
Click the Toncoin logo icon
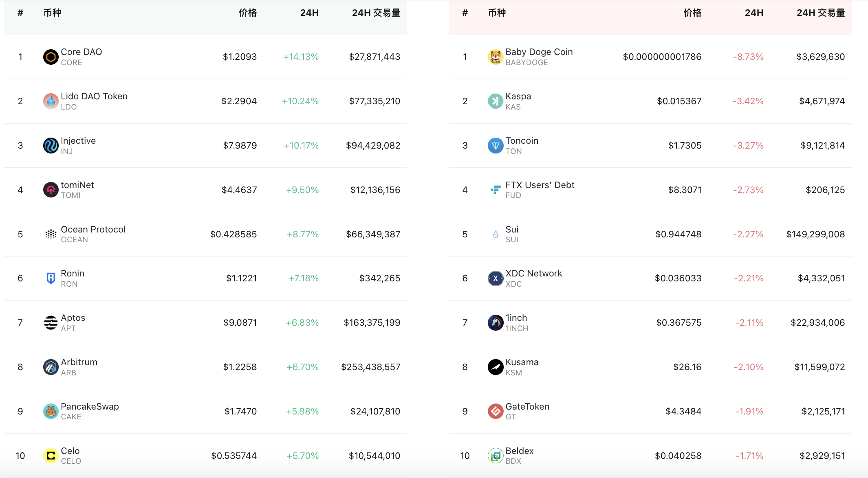pyautogui.click(x=496, y=146)
